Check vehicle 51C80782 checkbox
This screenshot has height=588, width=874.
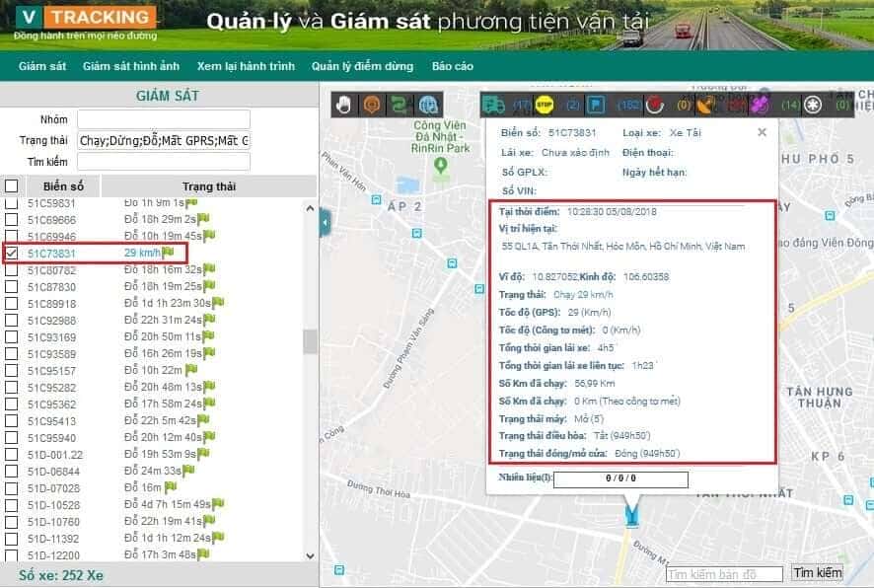click(x=11, y=269)
